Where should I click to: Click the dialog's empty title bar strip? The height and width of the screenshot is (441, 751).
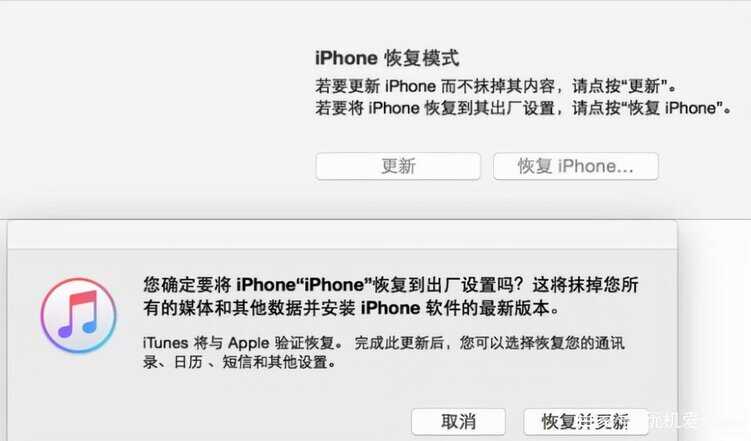pos(342,235)
